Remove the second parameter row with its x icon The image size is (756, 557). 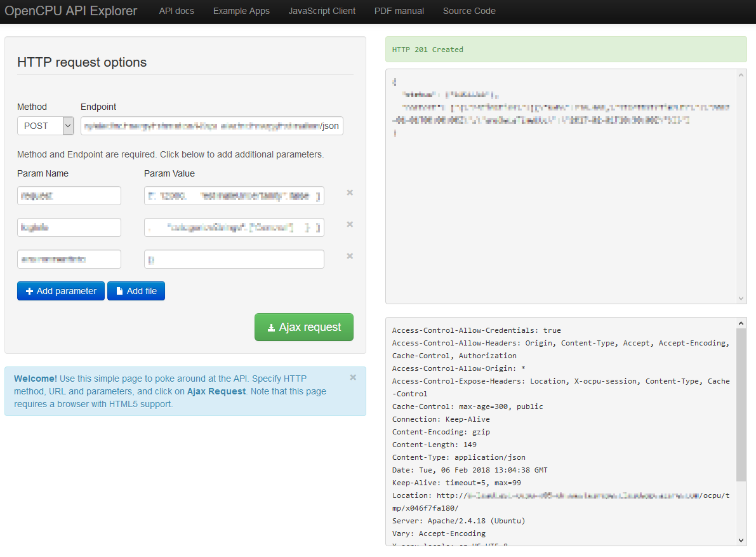pos(350,224)
